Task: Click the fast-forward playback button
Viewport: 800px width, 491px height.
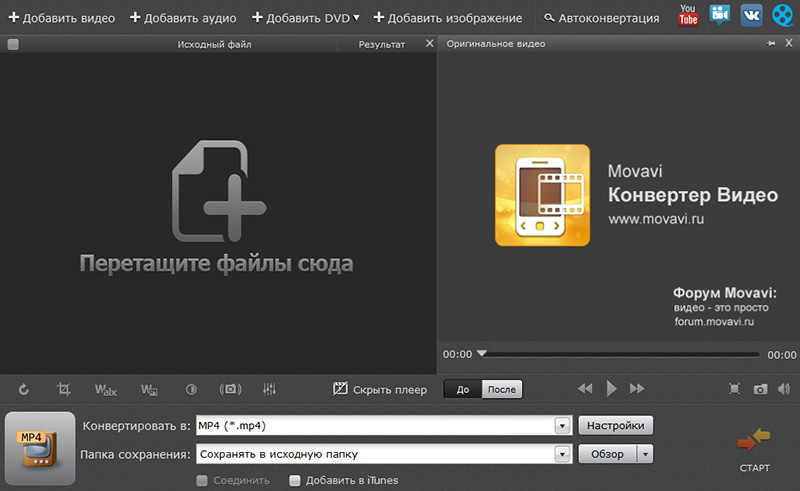Action: pos(637,389)
